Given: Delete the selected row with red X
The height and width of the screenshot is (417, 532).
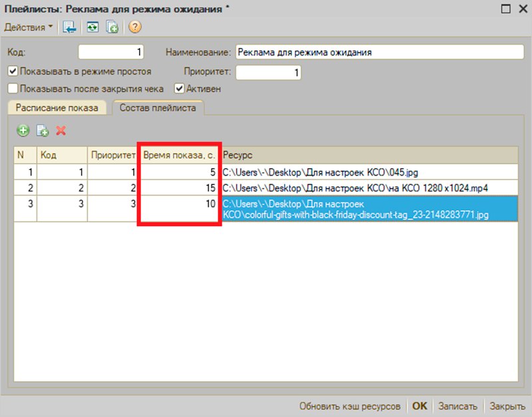Looking at the screenshot, I should tap(61, 130).
